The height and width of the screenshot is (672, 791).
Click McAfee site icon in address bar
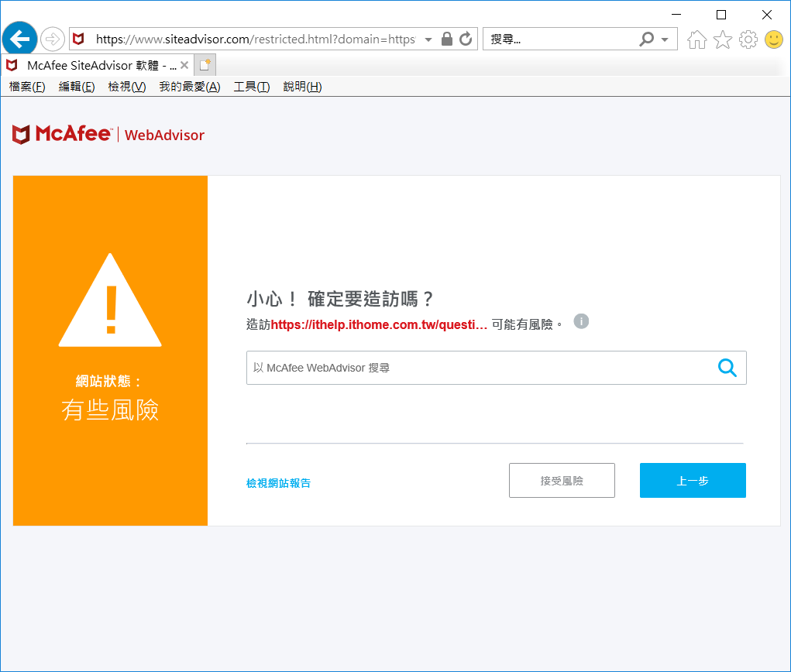click(x=79, y=39)
